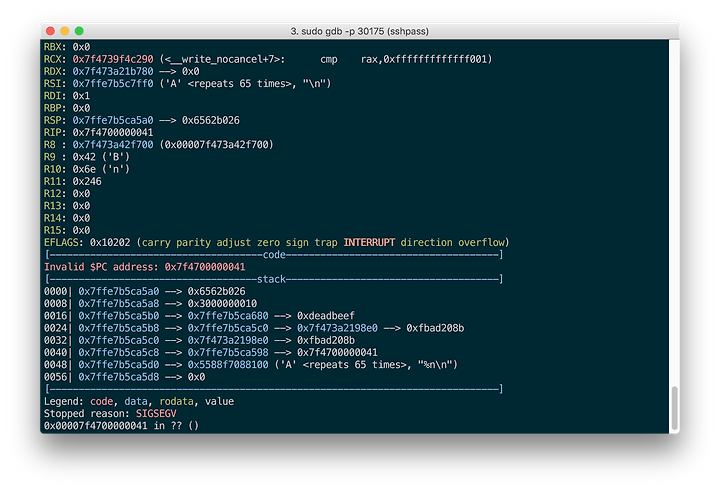Screen dimensions: 720x491
Task: Click 'Invalid $PC address' error line
Action: pos(145,267)
